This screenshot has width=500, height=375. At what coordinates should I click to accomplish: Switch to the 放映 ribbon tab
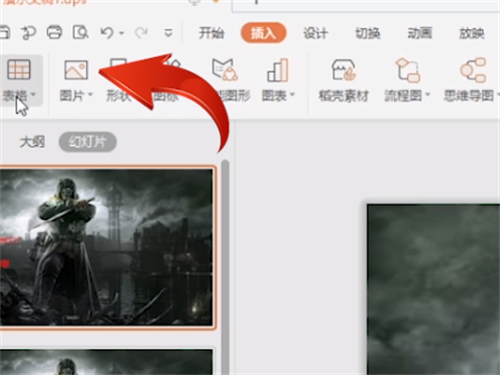[472, 33]
